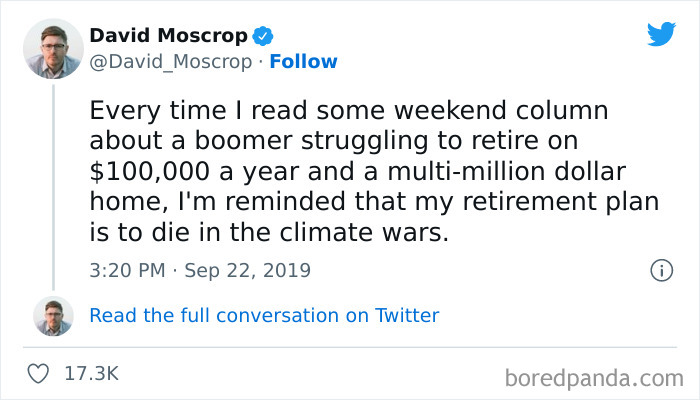The height and width of the screenshot is (400, 700).
Task: Click the small avatar beside conversation link
Action: pos(52,315)
